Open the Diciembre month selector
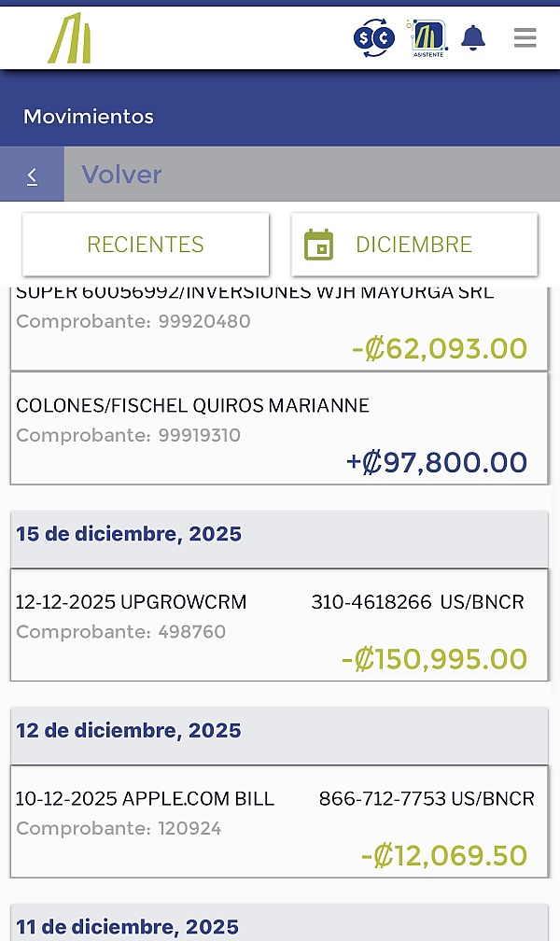 pos(413,245)
